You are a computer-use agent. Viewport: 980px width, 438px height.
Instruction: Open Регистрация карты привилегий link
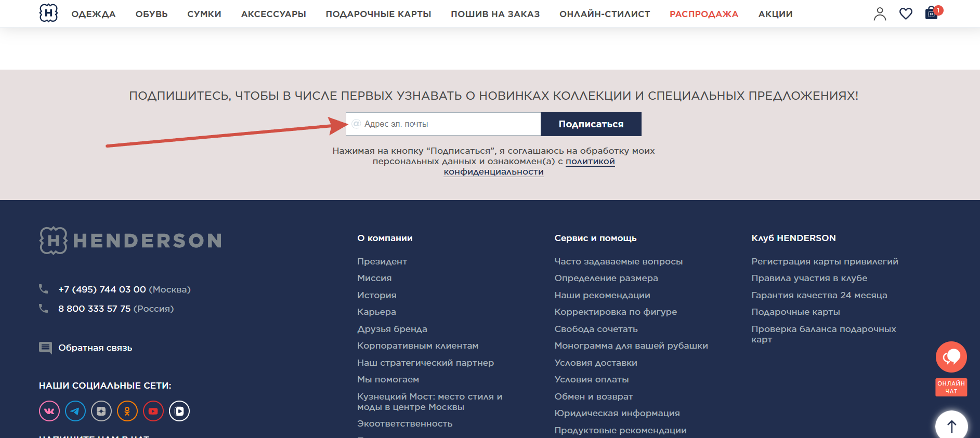click(825, 261)
